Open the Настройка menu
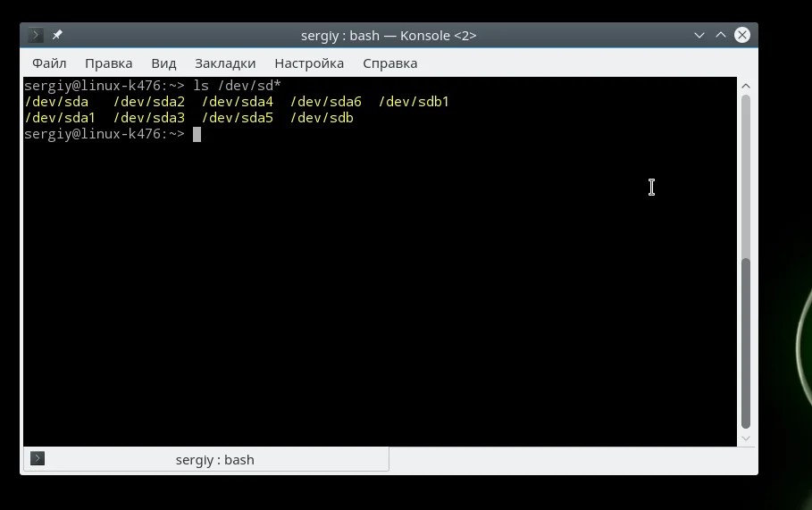Viewport: 812px width, 510px height. click(x=309, y=63)
